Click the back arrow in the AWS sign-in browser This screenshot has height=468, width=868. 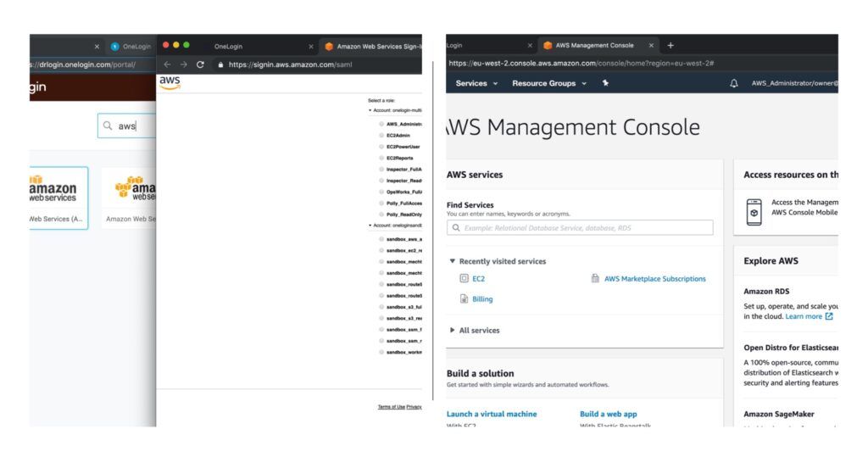click(167, 64)
